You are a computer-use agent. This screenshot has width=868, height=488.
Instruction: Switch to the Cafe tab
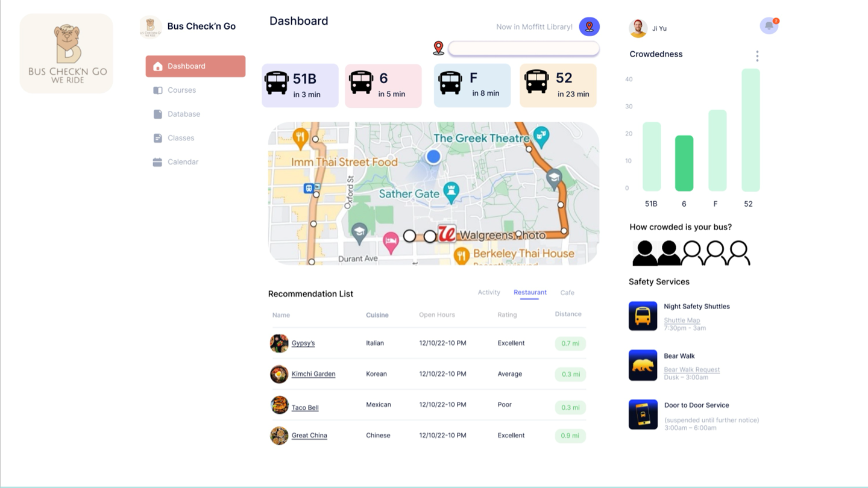point(567,293)
